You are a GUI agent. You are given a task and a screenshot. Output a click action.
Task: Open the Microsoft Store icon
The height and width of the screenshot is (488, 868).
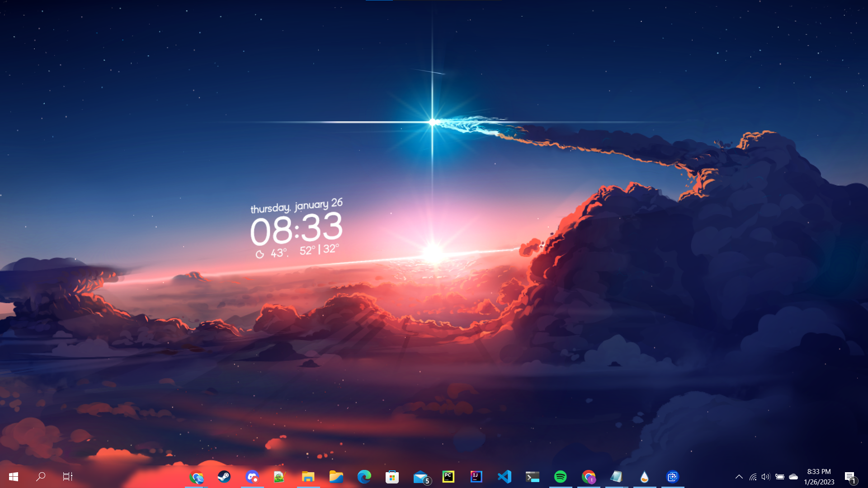[x=392, y=477]
